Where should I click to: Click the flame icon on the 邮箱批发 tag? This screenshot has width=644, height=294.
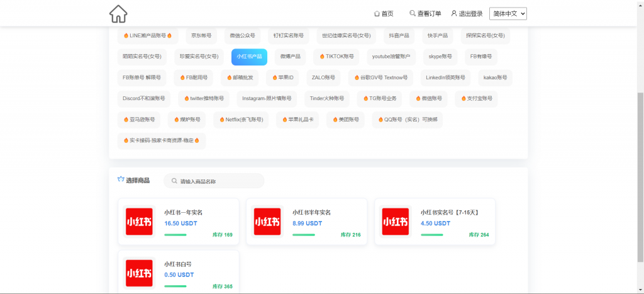(229, 77)
